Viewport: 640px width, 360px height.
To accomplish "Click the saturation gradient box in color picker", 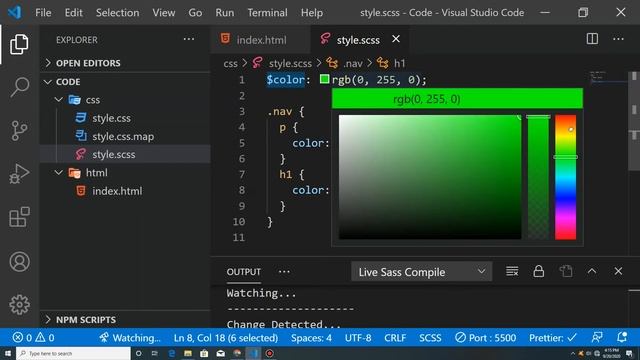I will click(430, 177).
